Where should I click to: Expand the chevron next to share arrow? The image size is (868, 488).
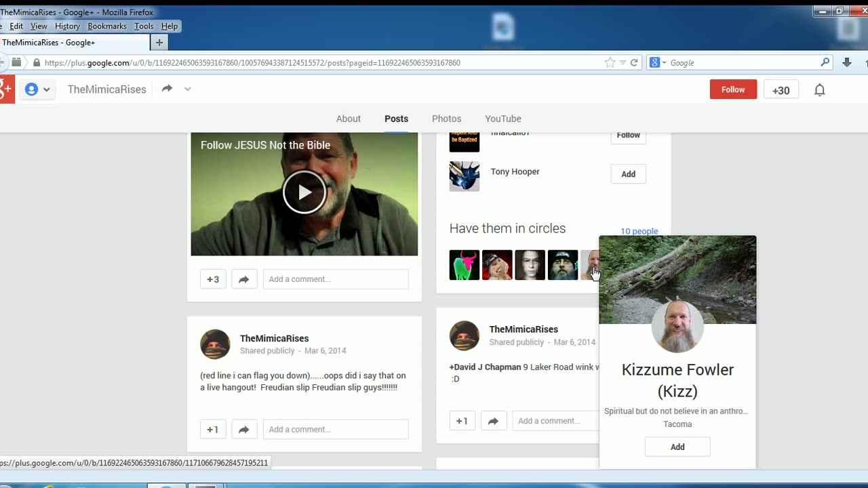188,89
